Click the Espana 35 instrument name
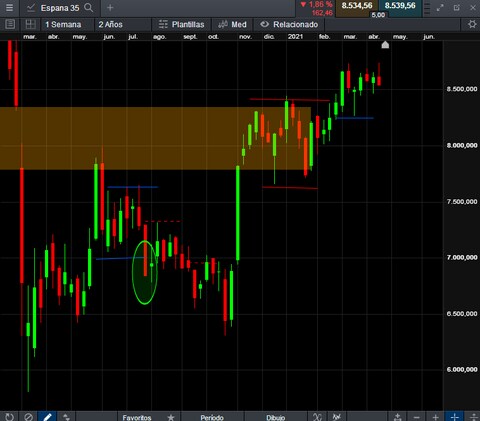This screenshot has width=480, height=421. [60, 8]
